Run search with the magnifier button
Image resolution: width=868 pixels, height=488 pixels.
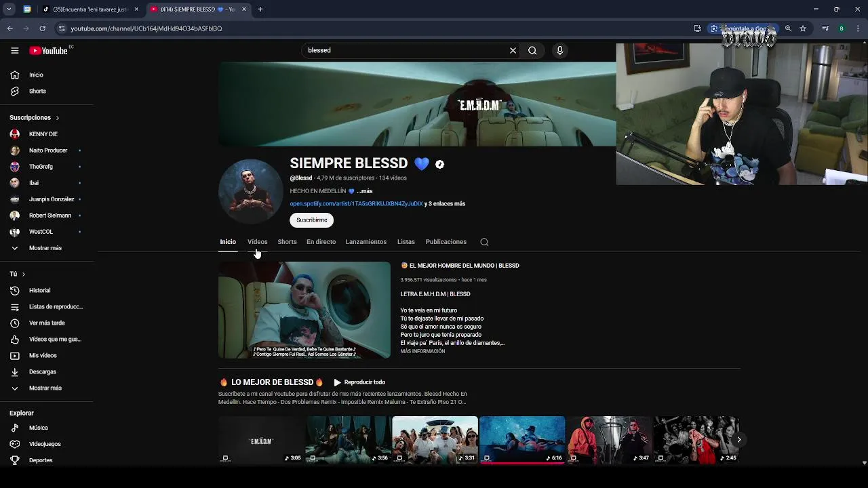(x=532, y=50)
